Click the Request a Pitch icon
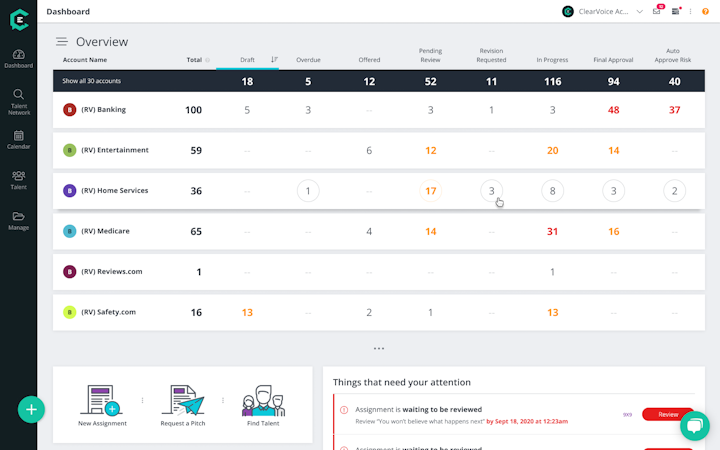This screenshot has width=720, height=450. pos(183,400)
